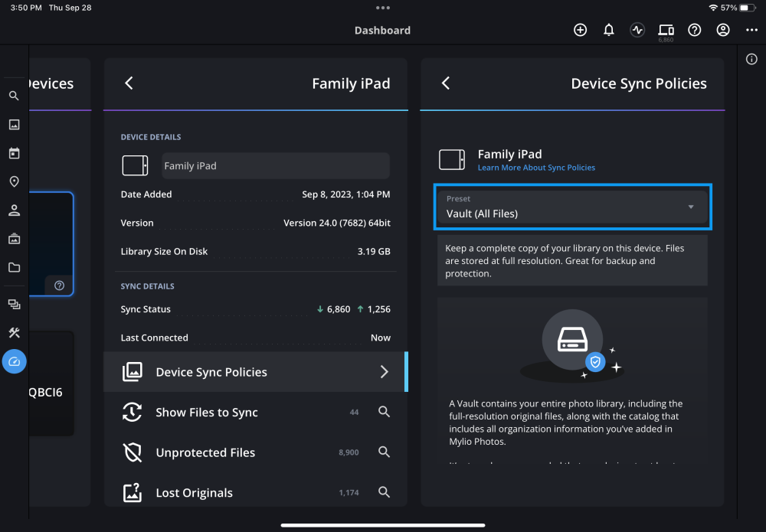
Task: Open notifications bell icon
Action: click(609, 30)
